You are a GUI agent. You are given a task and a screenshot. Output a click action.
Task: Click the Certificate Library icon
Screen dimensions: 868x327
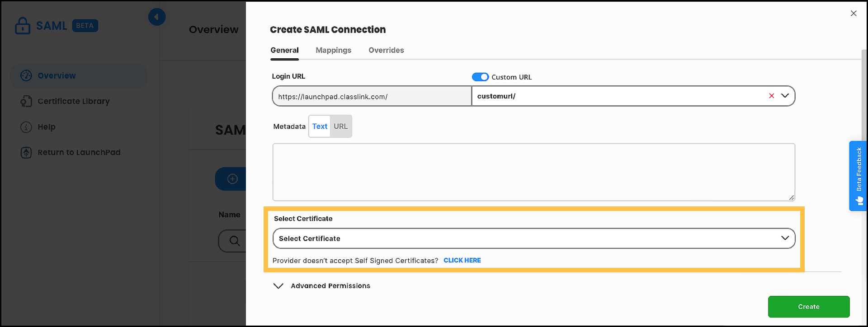point(26,101)
